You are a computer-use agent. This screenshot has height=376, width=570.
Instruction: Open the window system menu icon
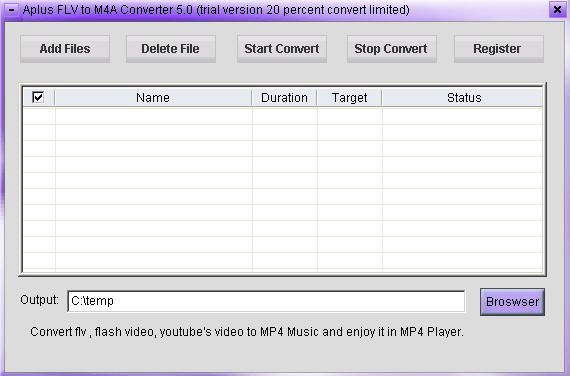click(12, 10)
